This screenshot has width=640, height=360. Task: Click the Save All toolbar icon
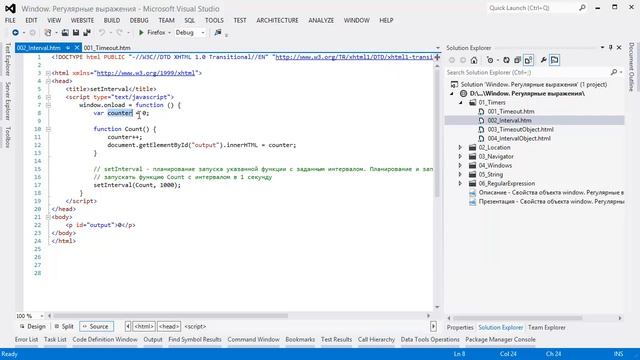click(87, 32)
